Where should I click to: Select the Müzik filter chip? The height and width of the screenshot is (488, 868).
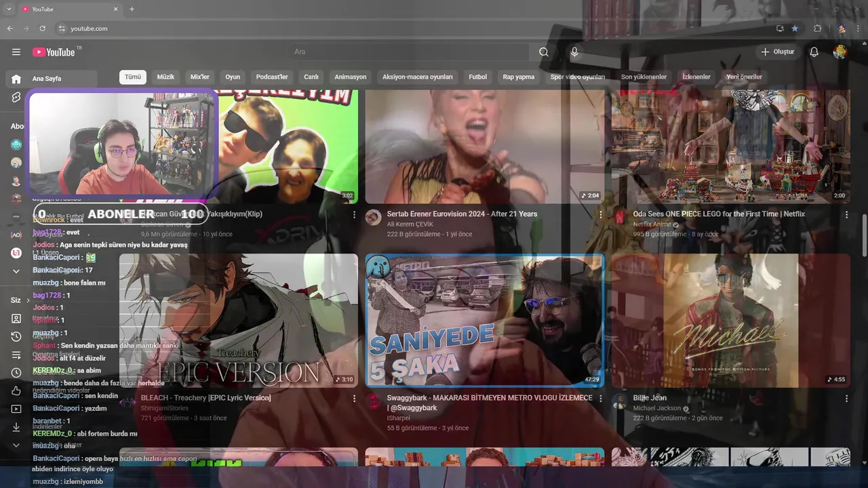coord(166,77)
